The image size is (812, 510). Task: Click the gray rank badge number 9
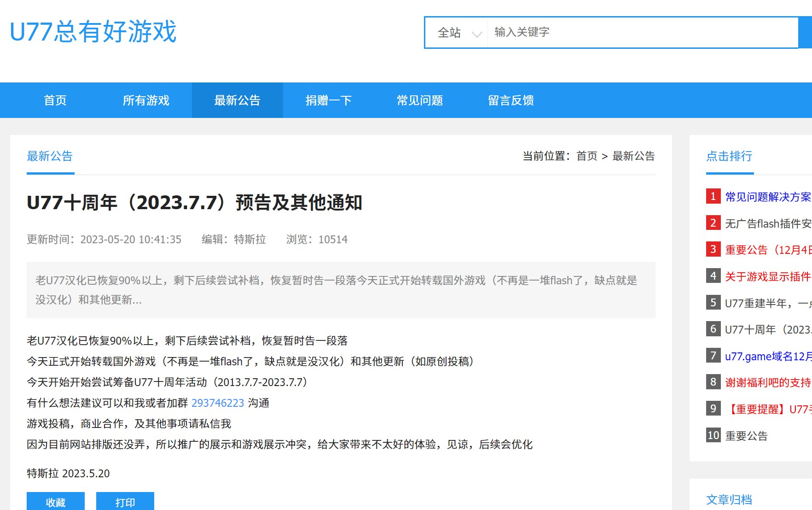[x=713, y=409]
